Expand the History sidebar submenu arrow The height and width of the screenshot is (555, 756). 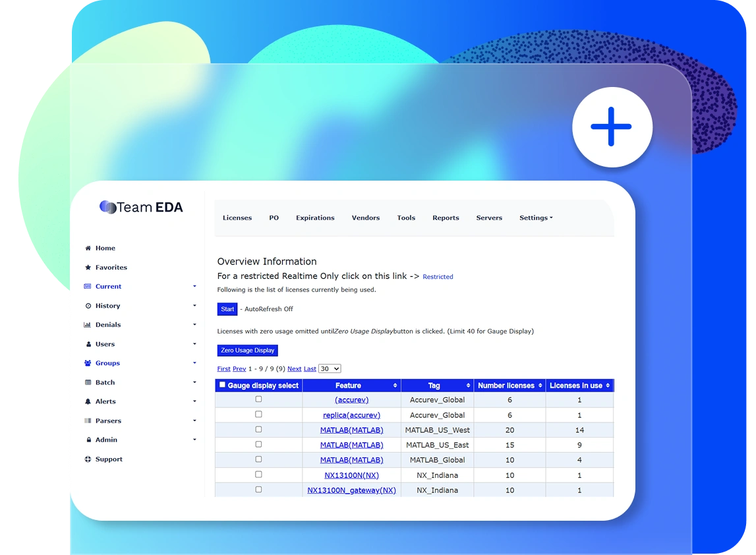tap(195, 305)
